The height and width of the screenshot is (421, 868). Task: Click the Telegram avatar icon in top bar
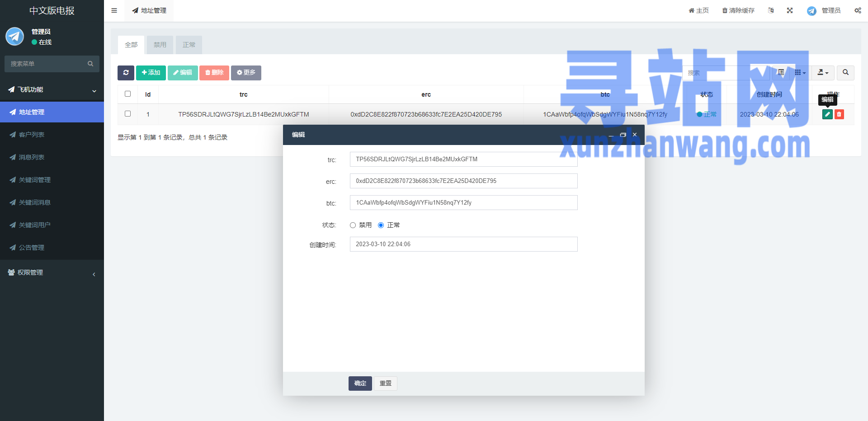811,11
